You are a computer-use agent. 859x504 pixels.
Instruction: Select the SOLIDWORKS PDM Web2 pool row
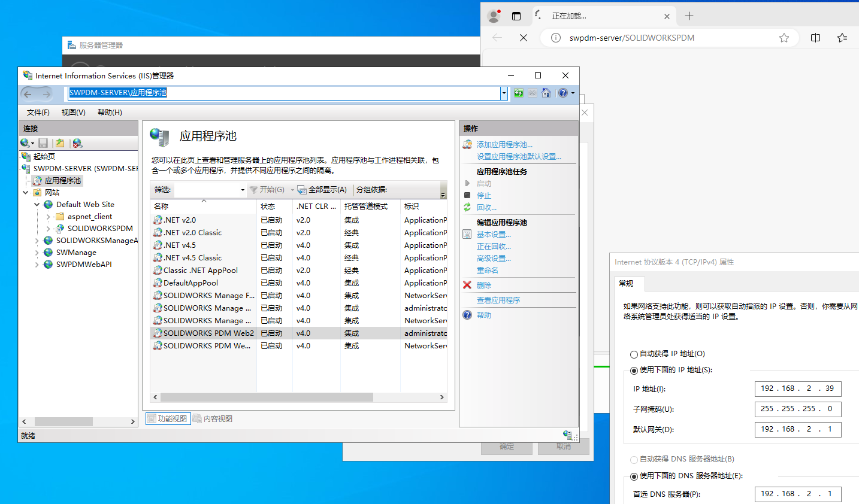coord(298,333)
